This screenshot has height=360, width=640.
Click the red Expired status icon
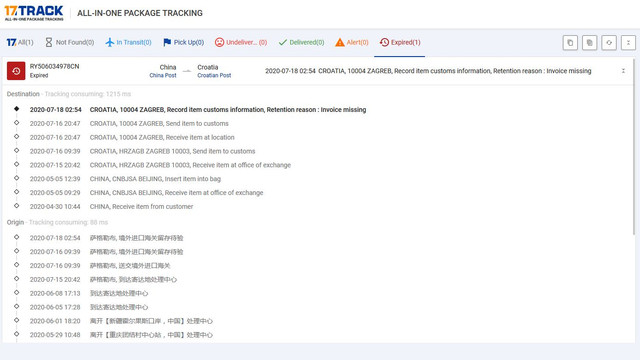coord(16,71)
